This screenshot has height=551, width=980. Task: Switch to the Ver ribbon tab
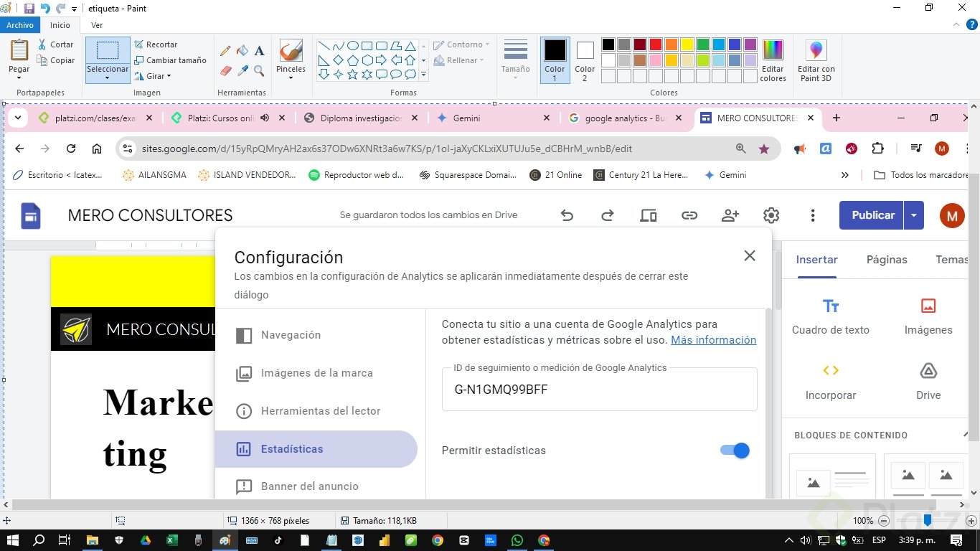(97, 25)
